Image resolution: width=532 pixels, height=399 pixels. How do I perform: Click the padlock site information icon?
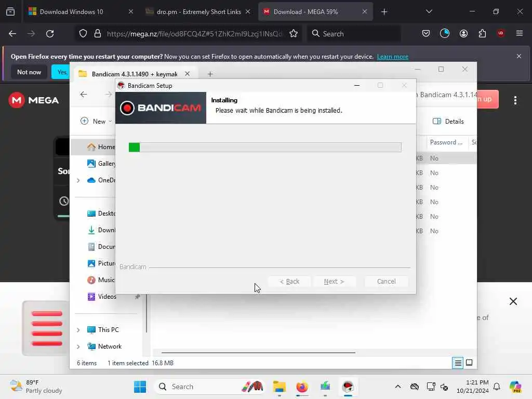(x=98, y=34)
